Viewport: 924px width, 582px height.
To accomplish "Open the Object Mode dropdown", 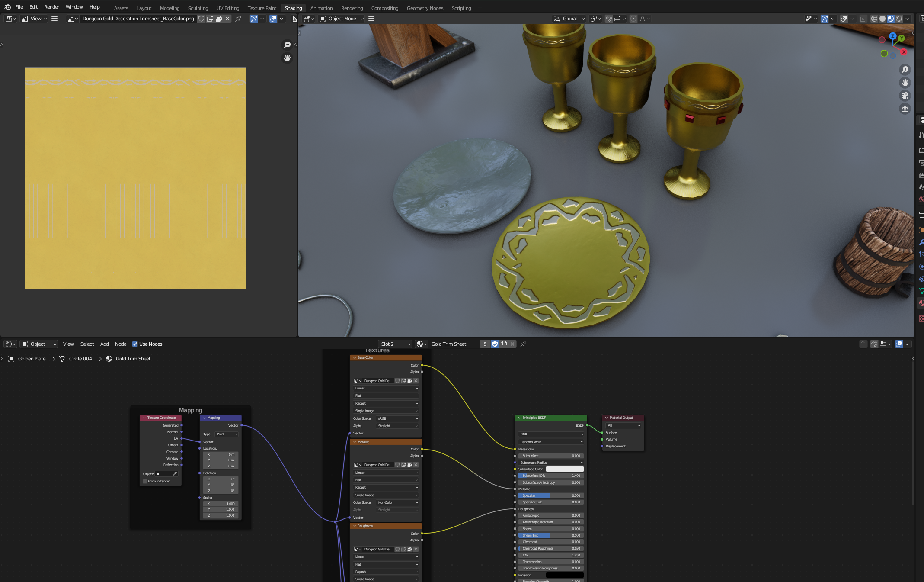I will tap(342, 19).
